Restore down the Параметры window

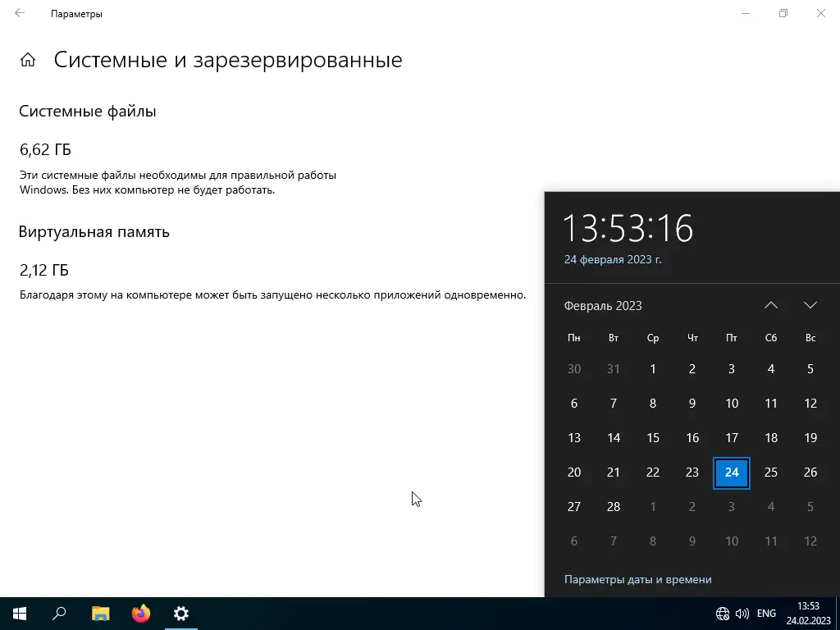pos(783,13)
